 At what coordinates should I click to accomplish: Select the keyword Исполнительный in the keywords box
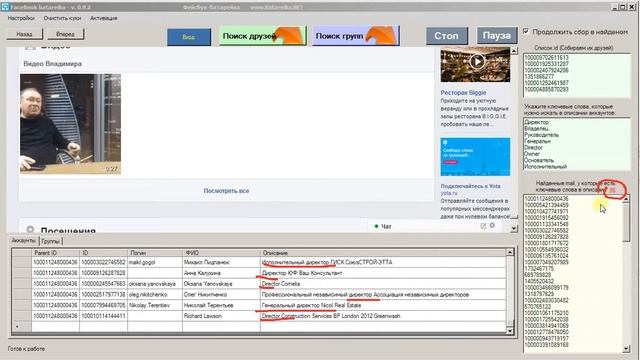pyautogui.click(x=545, y=167)
